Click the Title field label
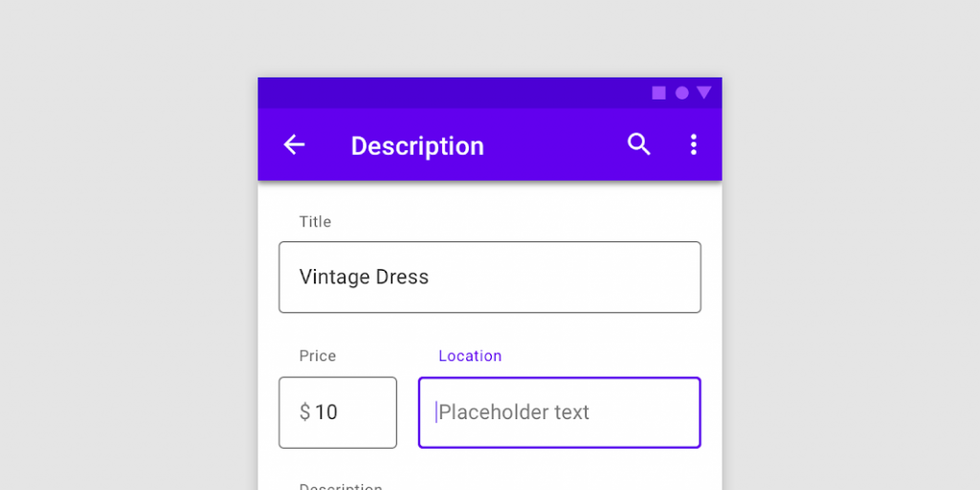Viewport: 980px width, 490px height. (x=315, y=222)
